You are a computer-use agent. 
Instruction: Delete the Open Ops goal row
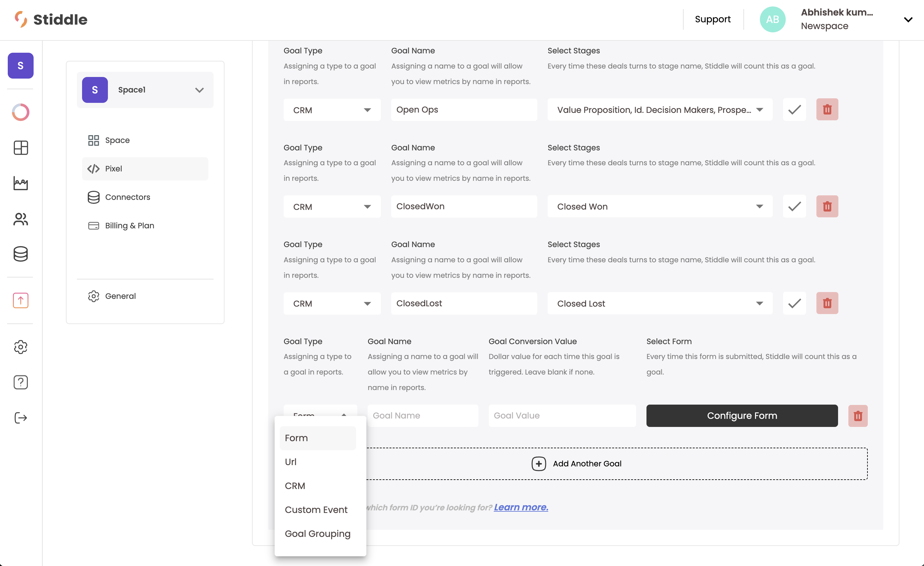[x=827, y=110]
